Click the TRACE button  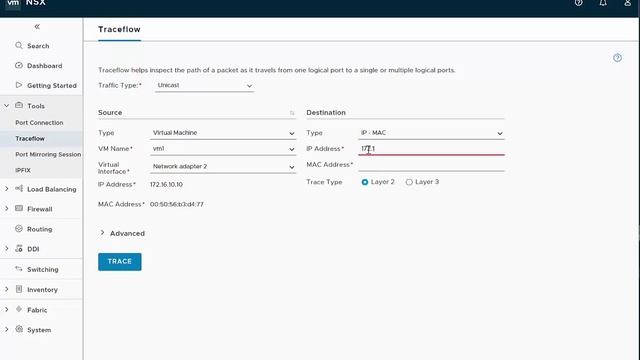(120, 262)
